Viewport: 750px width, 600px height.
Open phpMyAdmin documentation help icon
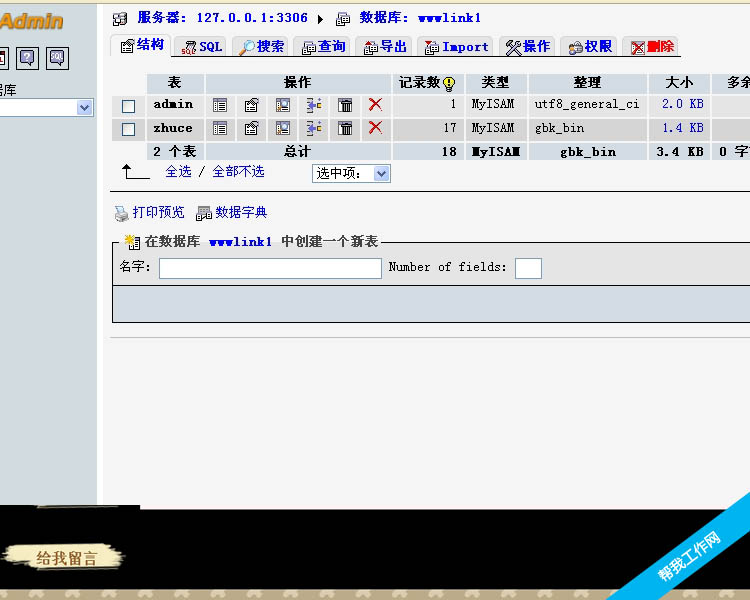point(27,58)
